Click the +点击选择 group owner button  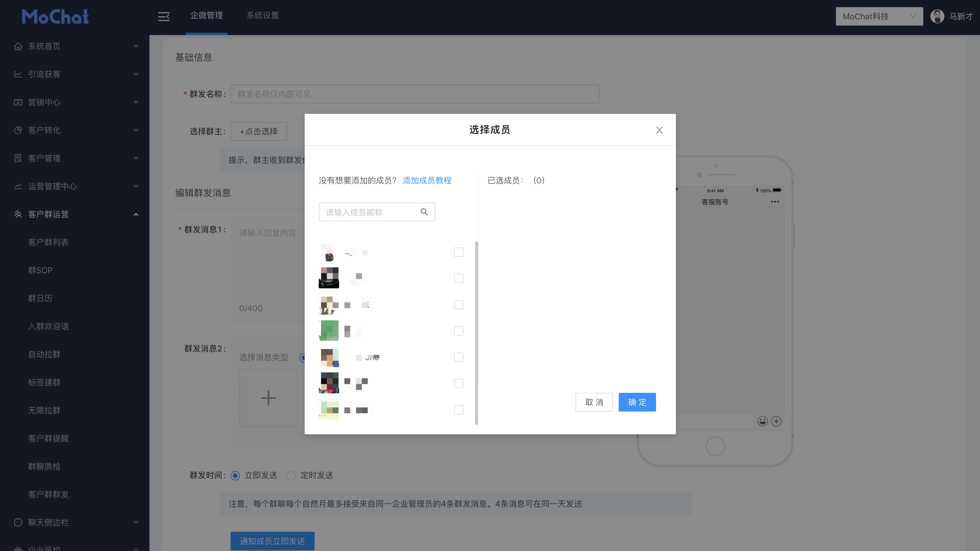259,131
